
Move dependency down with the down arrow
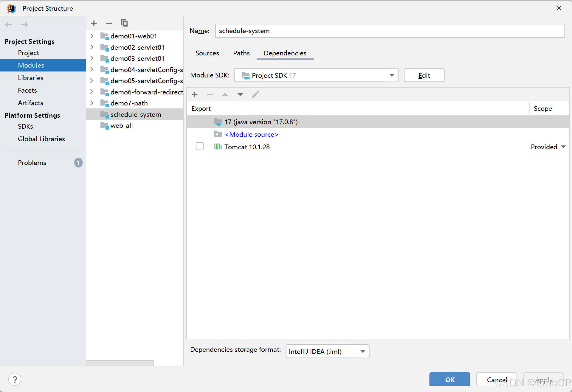point(240,94)
